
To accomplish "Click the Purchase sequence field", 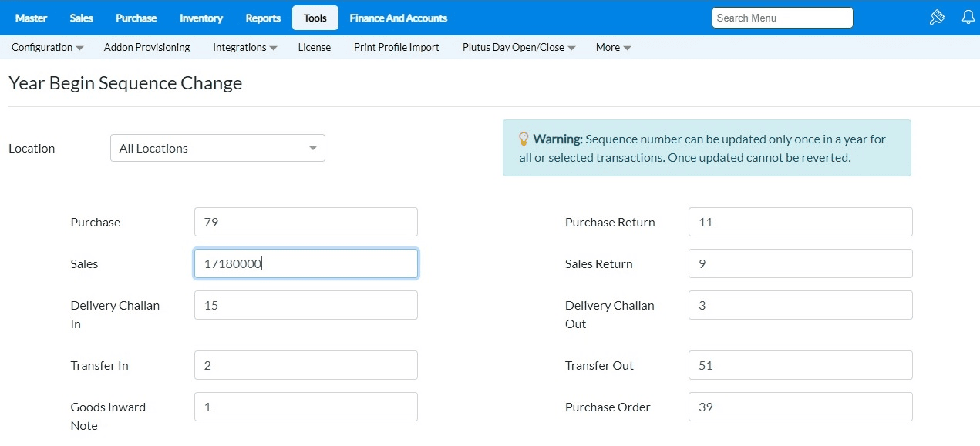I will (x=305, y=222).
